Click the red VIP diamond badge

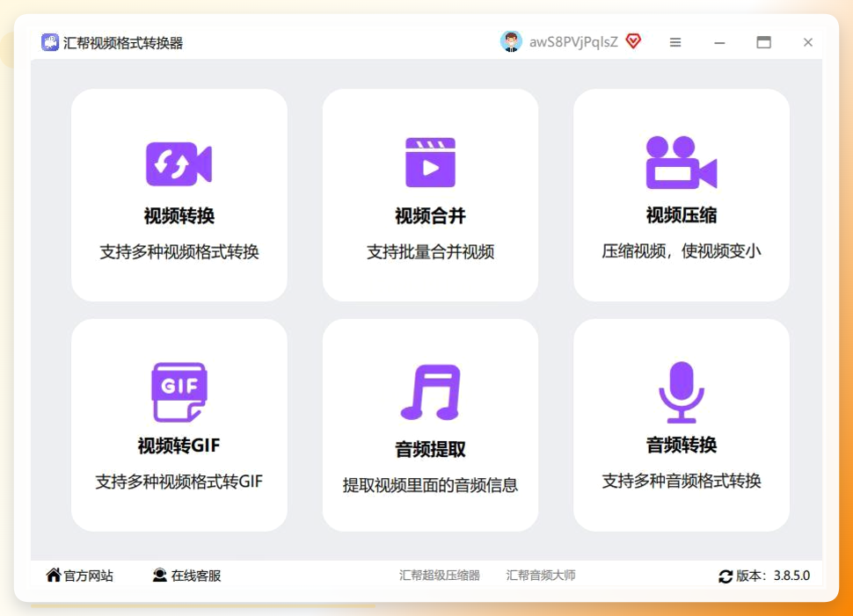point(633,40)
